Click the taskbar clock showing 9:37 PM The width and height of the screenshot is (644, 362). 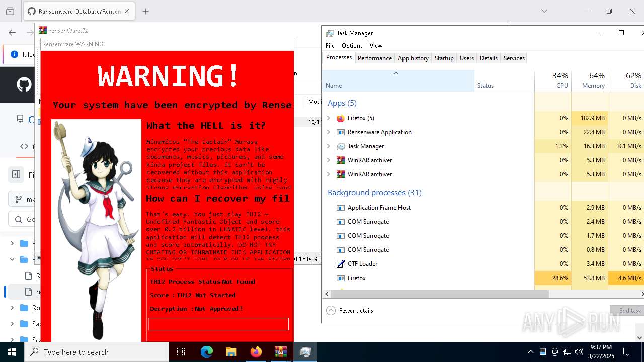click(x=601, y=352)
